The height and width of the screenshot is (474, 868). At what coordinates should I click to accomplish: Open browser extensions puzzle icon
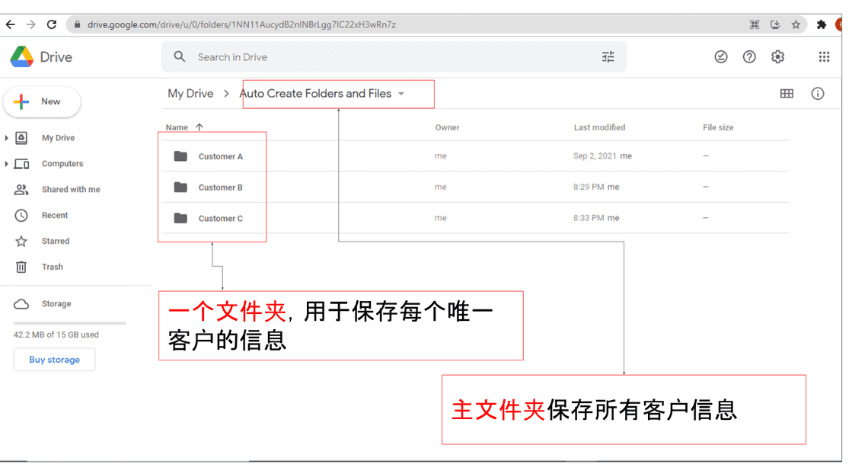point(822,24)
